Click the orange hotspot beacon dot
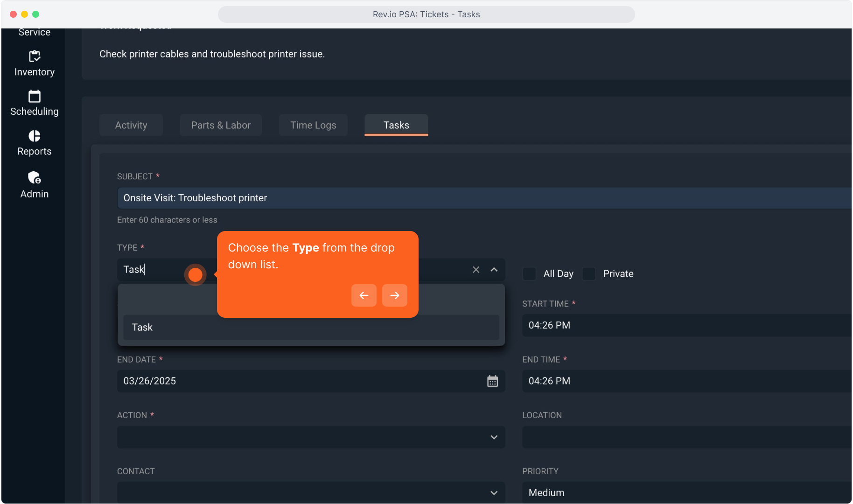This screenshot has height=504, width=853. 195,275
